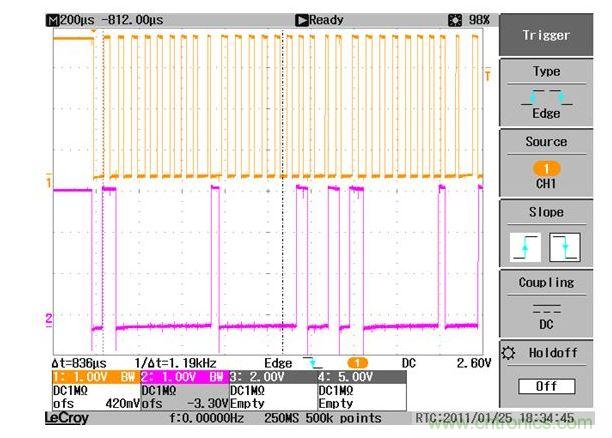Viewport: 612px width, 438px height.
Task: Open the trigger Type menu
Action: pos(546,72)
